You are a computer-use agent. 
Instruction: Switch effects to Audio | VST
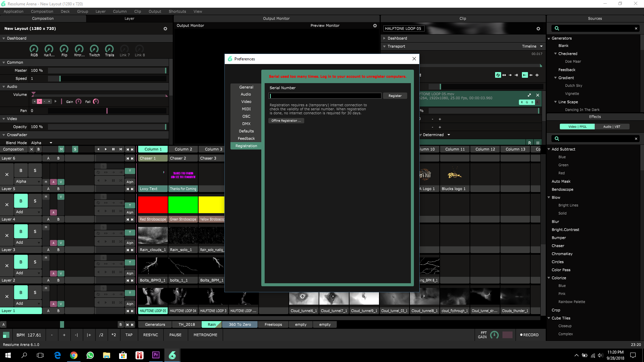click(611, 127)
